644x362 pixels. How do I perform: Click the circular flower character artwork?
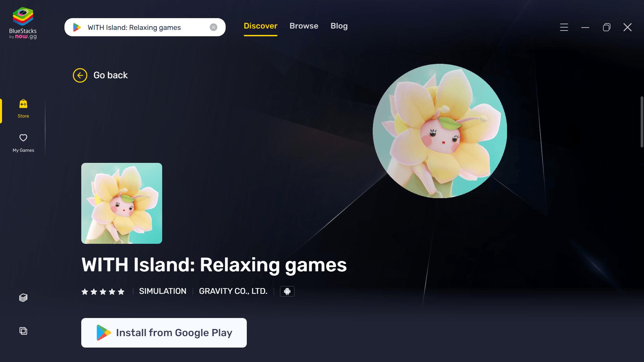click(x=440, y=131)
